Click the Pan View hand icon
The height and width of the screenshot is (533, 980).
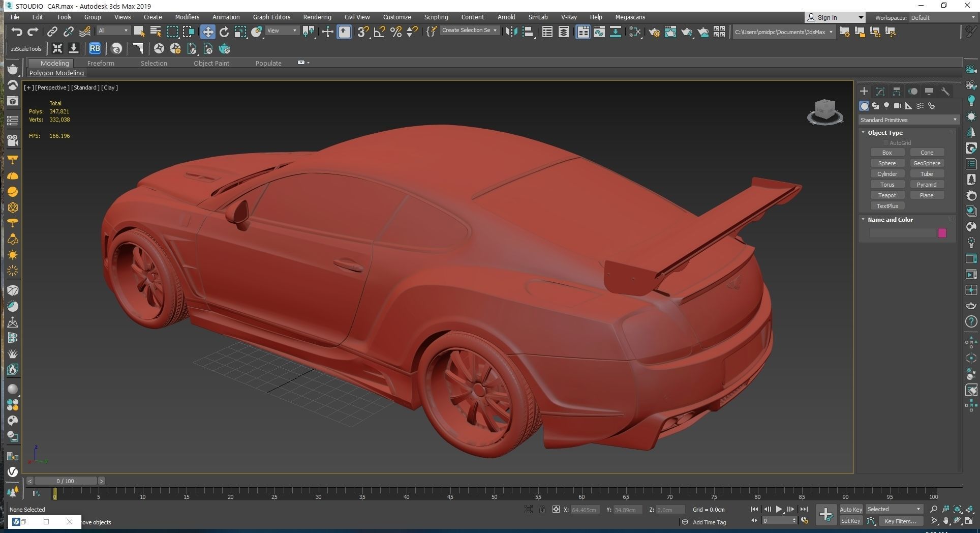(946, 521)
